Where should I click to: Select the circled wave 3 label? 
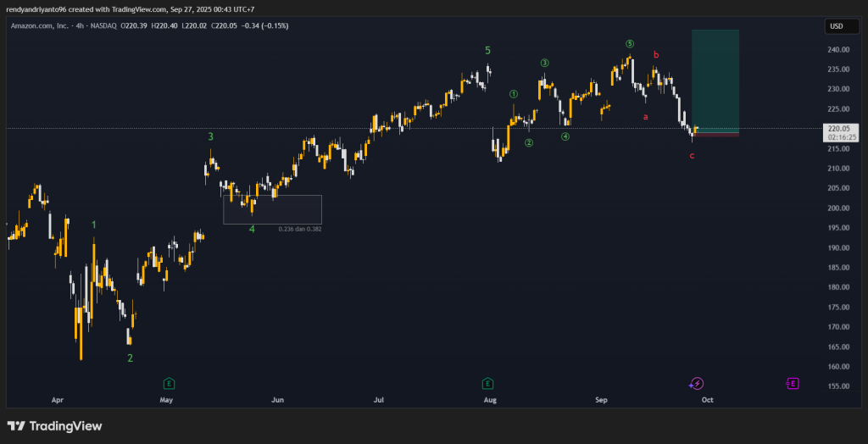tap(545, 63)
